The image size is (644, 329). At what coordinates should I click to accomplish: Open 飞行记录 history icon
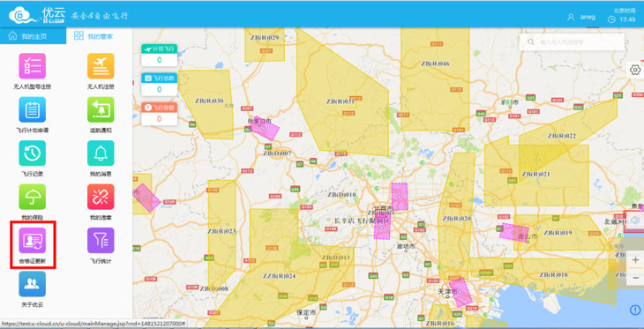point(32,153)
